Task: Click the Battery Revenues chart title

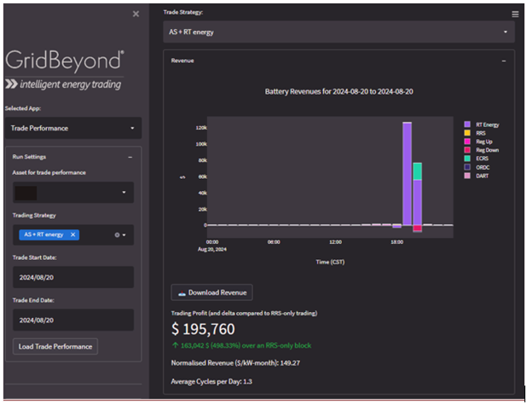Action: pos(339,91)
